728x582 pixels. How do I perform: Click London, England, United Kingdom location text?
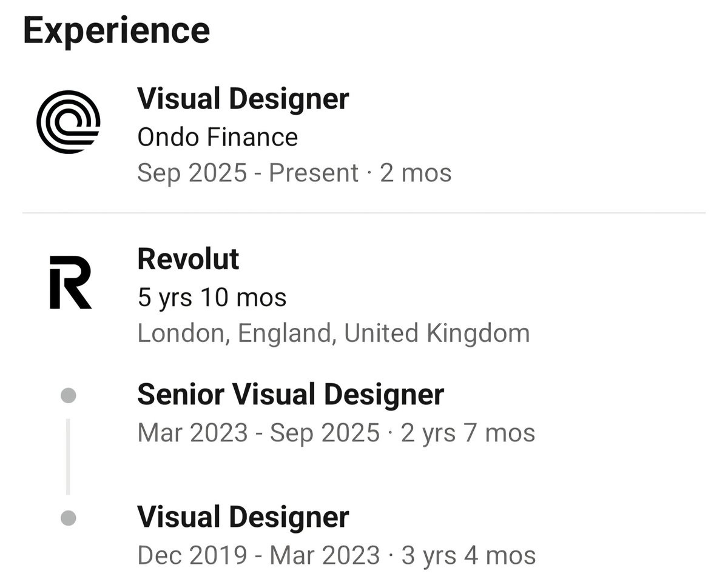[x=333, y=333]
